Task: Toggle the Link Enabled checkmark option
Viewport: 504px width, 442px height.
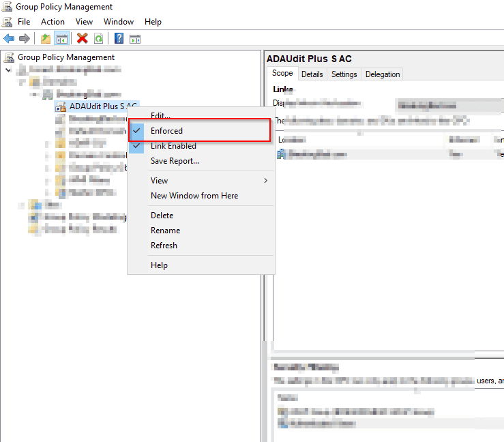Action: 173,146
